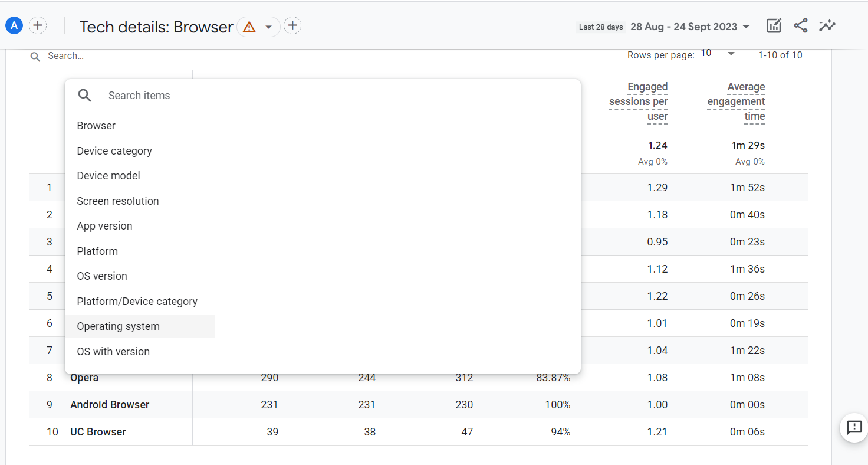Click the plus icon after the report title
Image resolution: width=868 pixels, height=465 pixels.
(292, 25)
